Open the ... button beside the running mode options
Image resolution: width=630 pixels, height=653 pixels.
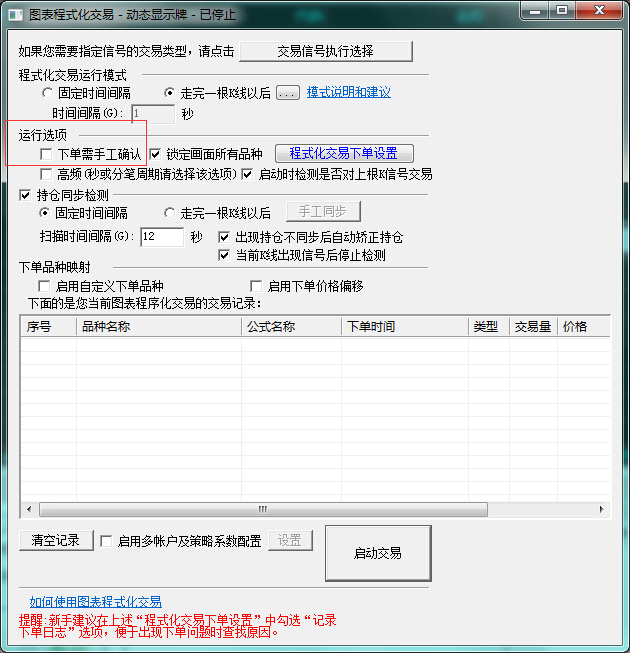click(288, 93)
